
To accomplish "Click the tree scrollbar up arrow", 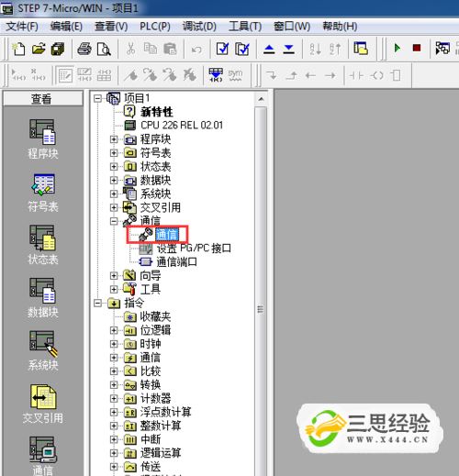I will tap(261, 99).
